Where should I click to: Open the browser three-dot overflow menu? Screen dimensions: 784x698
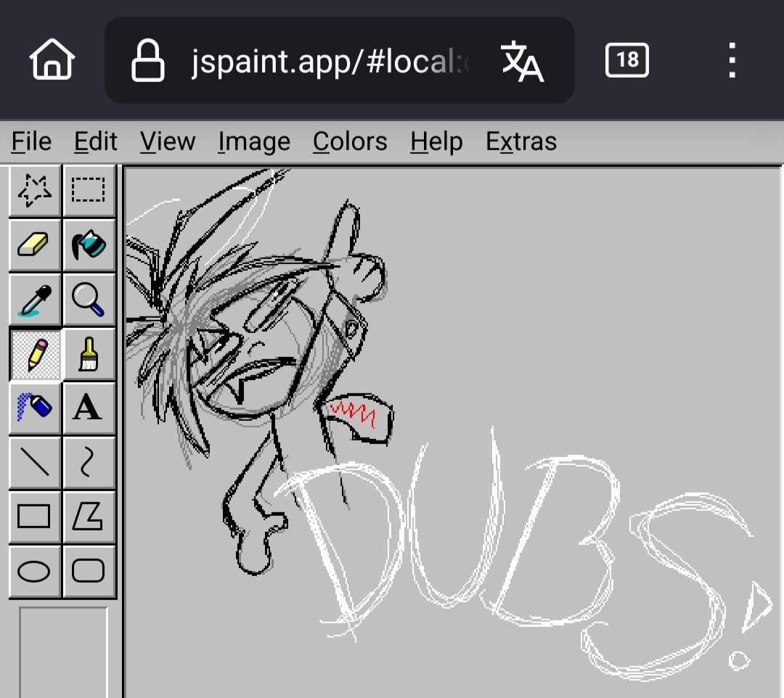(732, 60)
